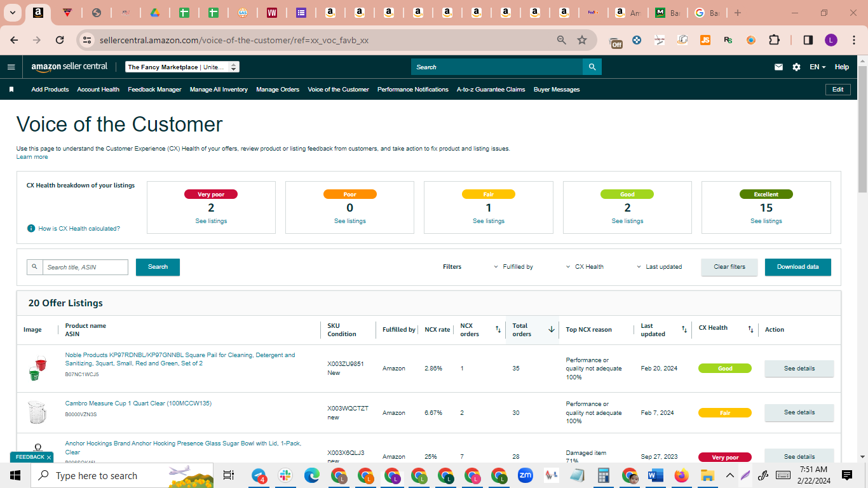
Task: Open Manage All Inventory in nav bar
Action: tap(219, 90)
